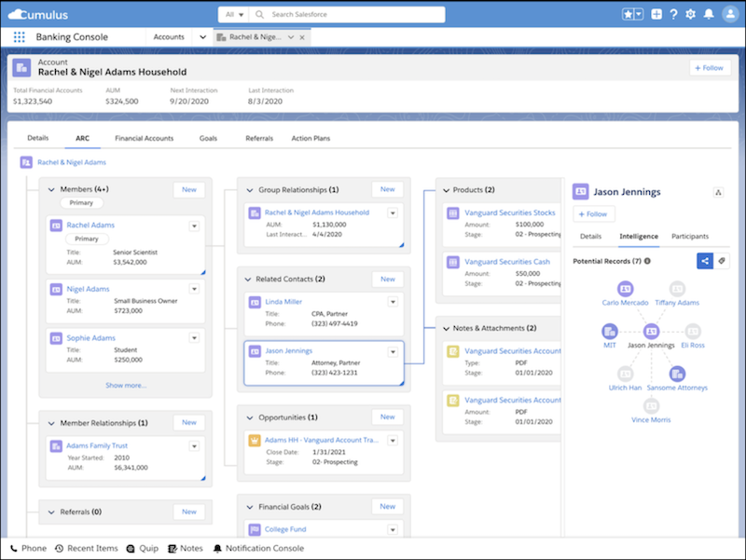The height and width of the screenshot is (560, 746).
Task: Click the first Vanguard Securities Account note icon
Action: coord(453,351)
